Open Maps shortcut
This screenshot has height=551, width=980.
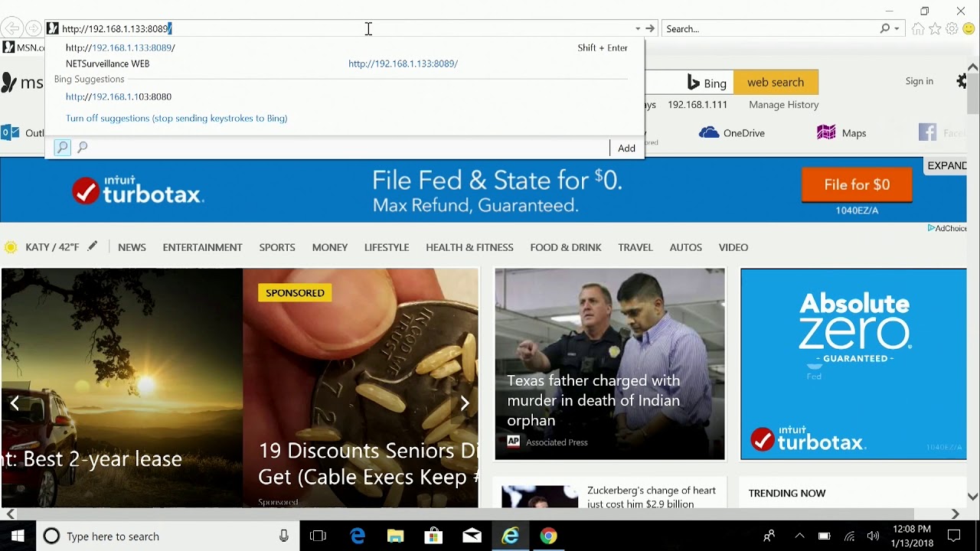(841, 133)
